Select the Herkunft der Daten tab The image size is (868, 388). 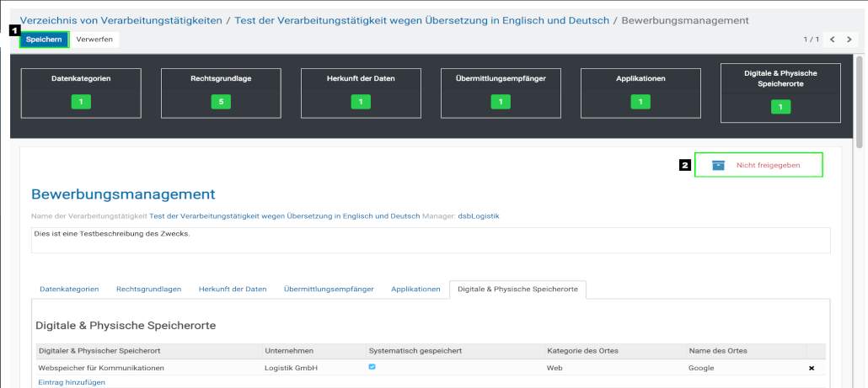click(233, 289)
